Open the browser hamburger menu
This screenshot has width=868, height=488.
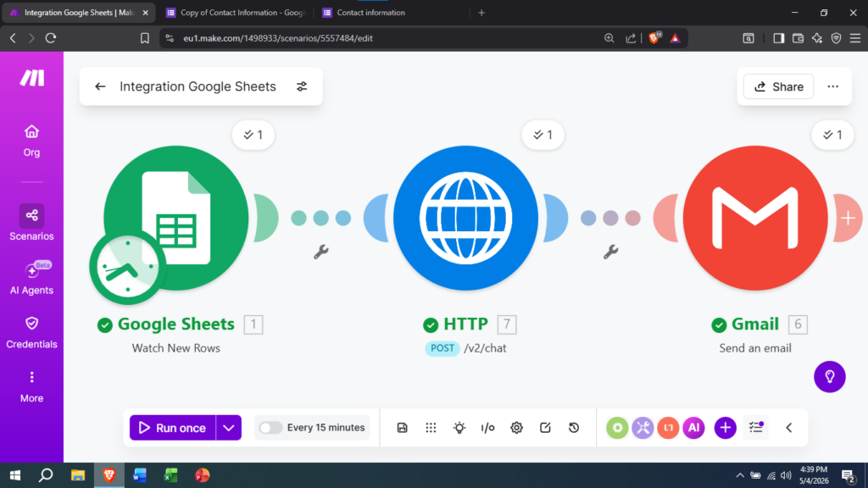click(x=855, y=38)
